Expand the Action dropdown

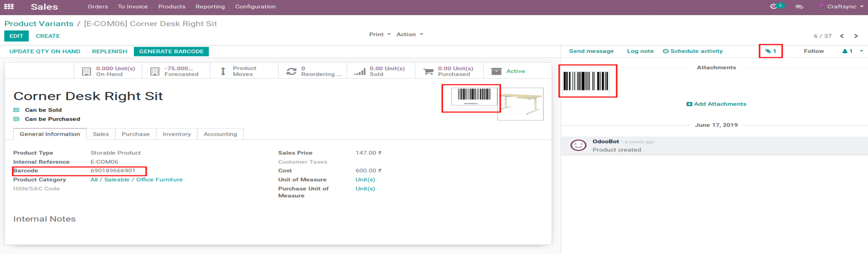click(x=409, y=34)
